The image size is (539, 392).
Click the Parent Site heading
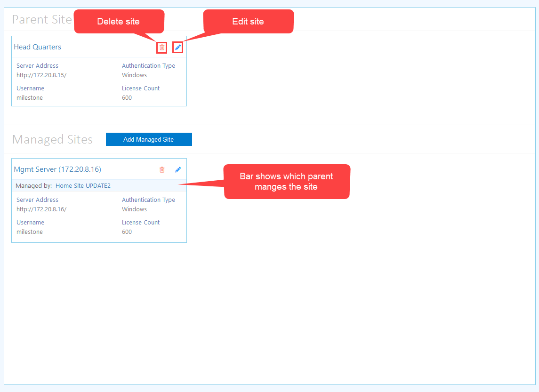pyautogui.click(x=42, y=20)
